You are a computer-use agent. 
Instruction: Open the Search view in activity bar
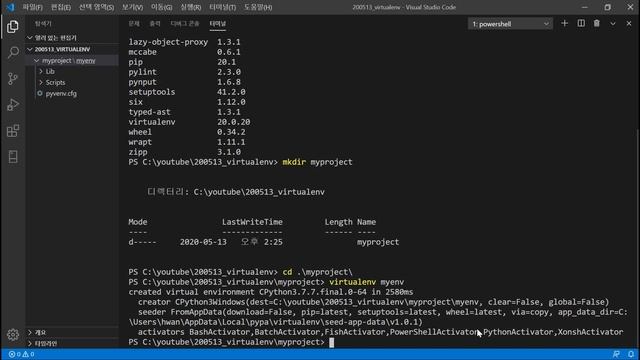[13, 52]
